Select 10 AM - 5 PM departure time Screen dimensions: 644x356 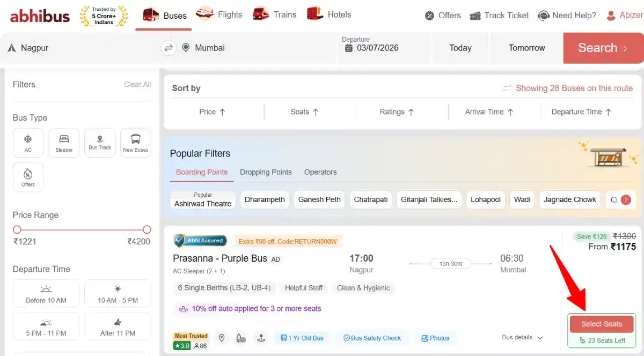[118, 293]
